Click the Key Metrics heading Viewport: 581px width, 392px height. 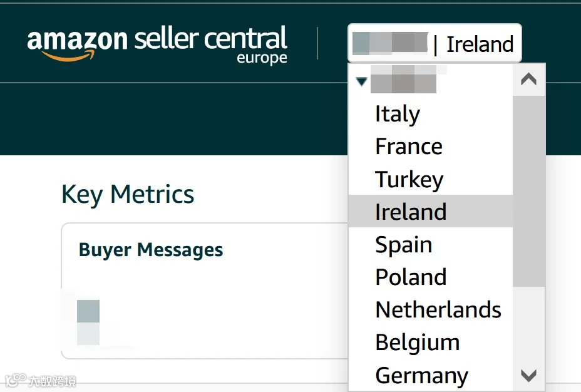128,194
